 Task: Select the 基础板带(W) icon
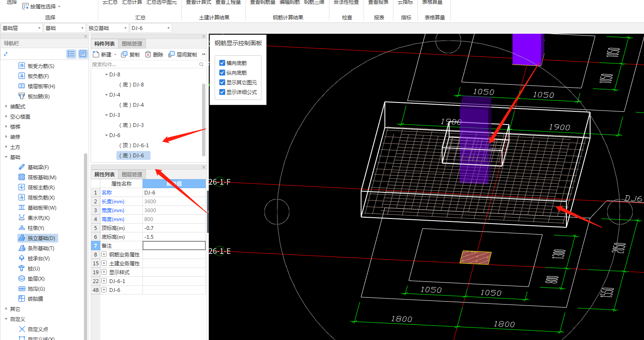click(x=22, y=208)
